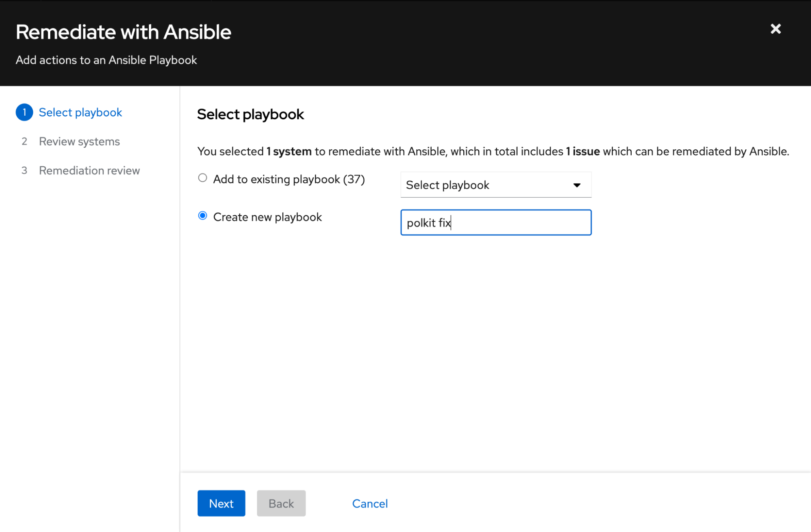The image size is (811, 532).
Task: Click 'Add to existing playbook (37)' label
Action: 289,179
